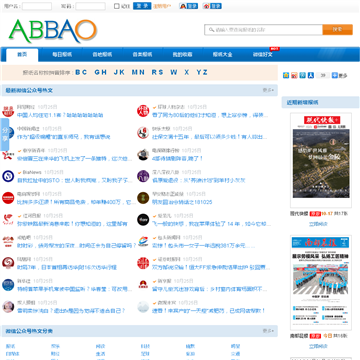The image size is (360, 360).
Task: Click the password input field
Action: [x=90, y=6]
